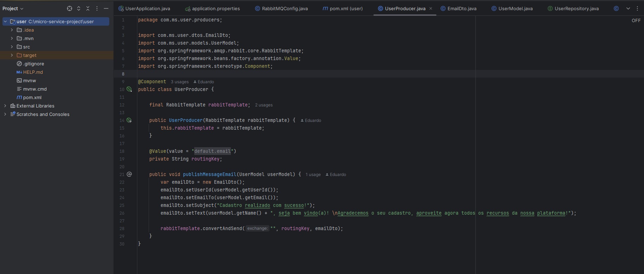644x274 pixels.
Task: Switch to application.properties tab
Action: pyautogui.click(x=215, y=8)
